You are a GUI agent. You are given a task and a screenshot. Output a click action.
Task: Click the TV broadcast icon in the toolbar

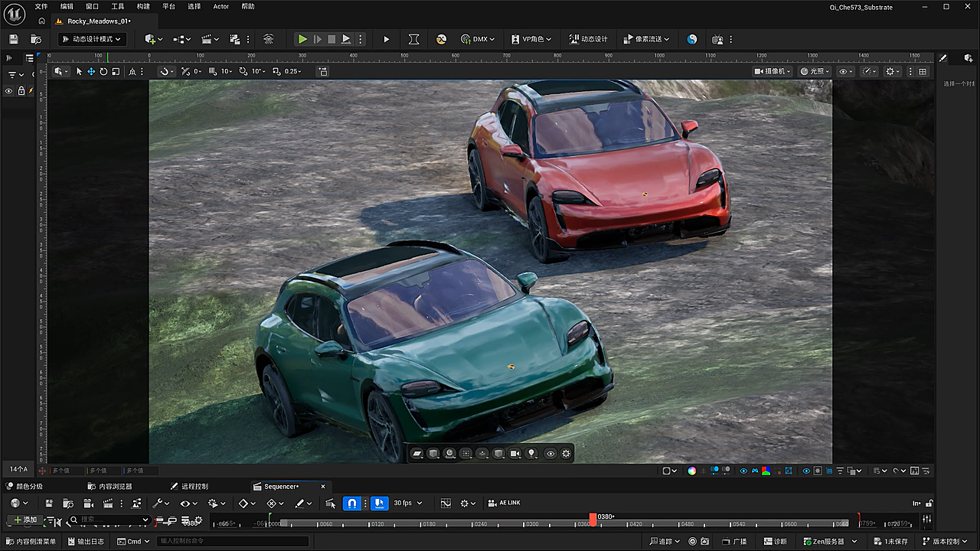(x=717, y=39)
